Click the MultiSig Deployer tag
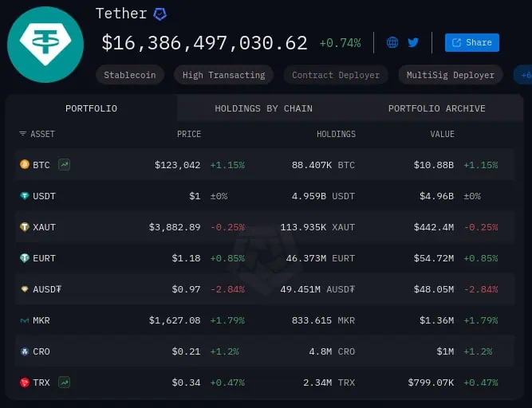This screenshot has height=408, width=532. pyautogui.click(x=450, y=75)
